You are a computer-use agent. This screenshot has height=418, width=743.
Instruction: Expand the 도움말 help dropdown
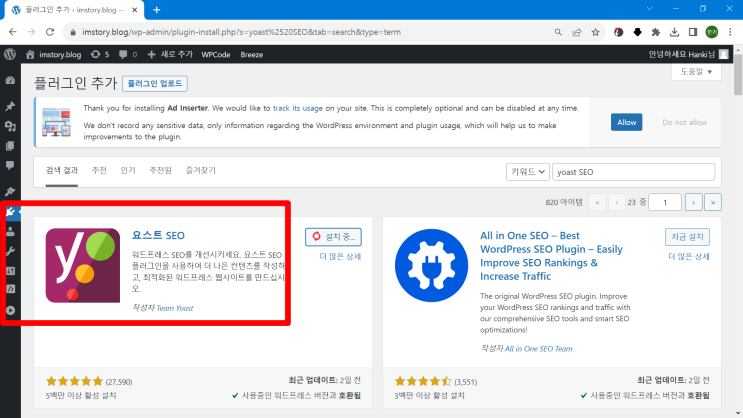point(696,72)
